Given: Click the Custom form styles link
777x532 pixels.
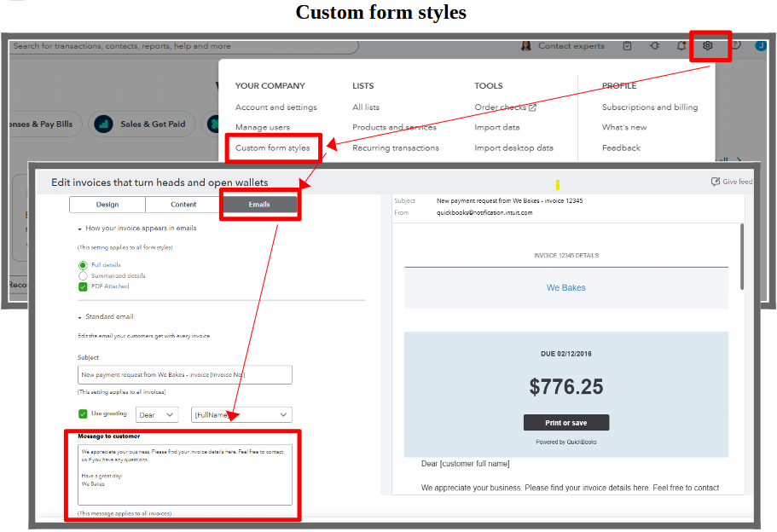Looking at the screenshot, I should (x=273, y=147).
